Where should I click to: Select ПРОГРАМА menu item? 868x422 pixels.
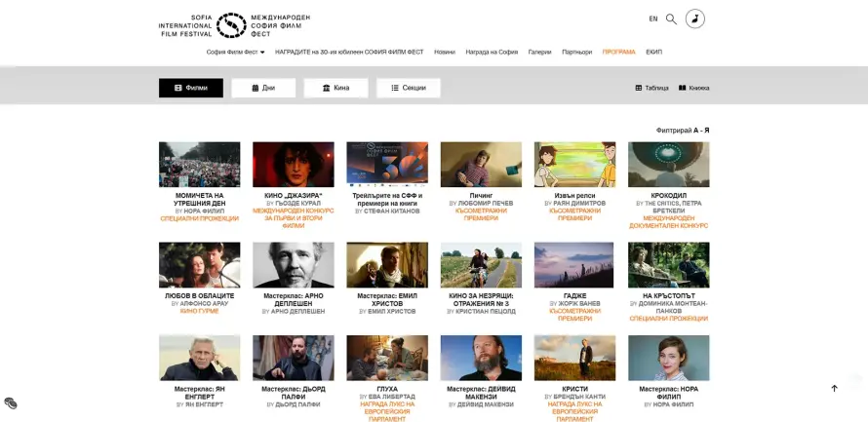pos(619,52)
